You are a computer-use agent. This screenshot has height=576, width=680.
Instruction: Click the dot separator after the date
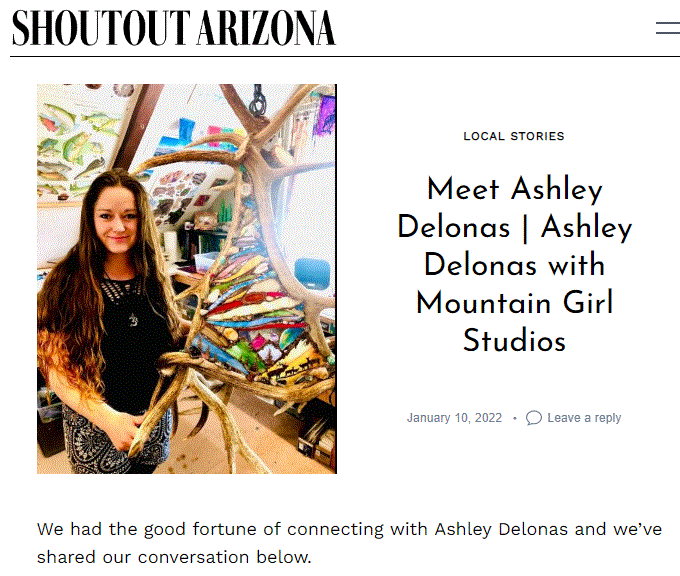[x=515, y=419]
